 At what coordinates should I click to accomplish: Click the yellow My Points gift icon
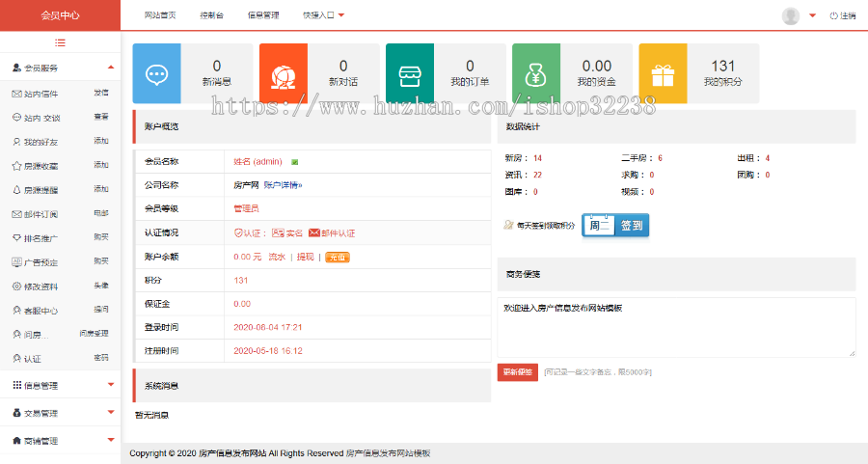[663, 73]
